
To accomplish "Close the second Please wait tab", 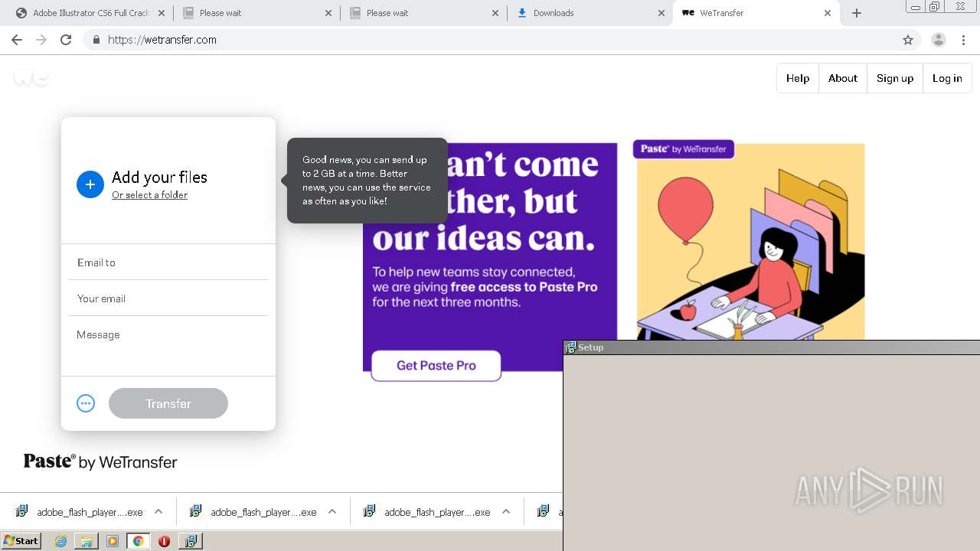I will 495,13.
